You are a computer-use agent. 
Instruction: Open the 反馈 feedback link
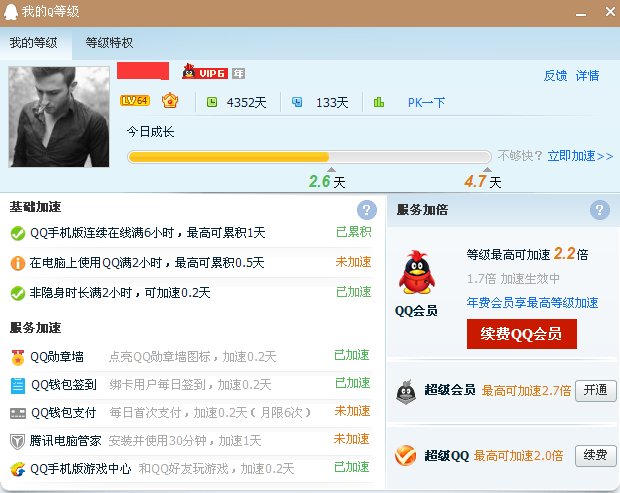click(555, 76)
